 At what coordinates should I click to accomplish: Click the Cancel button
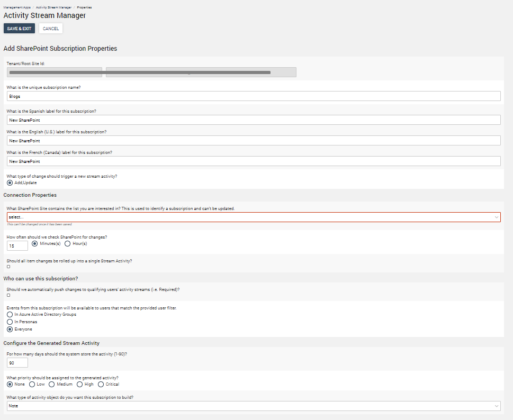tap(51, 29)
